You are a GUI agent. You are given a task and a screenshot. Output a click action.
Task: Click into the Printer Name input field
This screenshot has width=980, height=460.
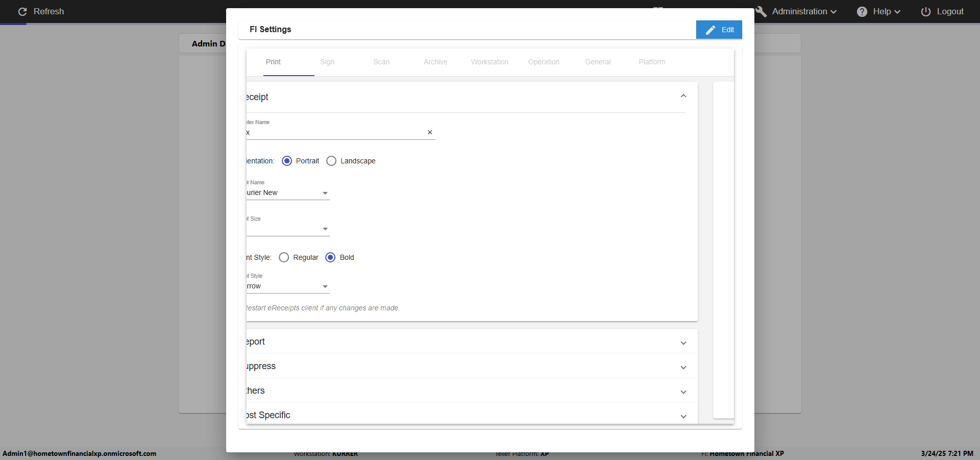click(x=334, y=132)
